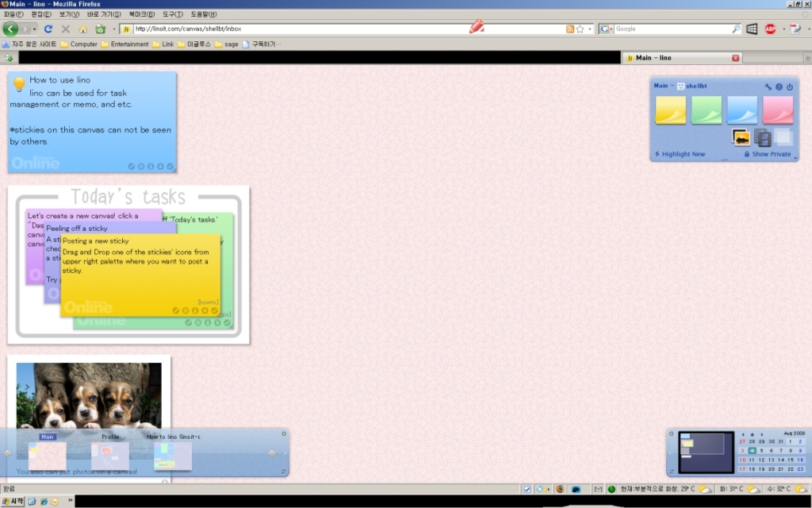
Task: Go to next month in the calendar
Action: [762, 434]
